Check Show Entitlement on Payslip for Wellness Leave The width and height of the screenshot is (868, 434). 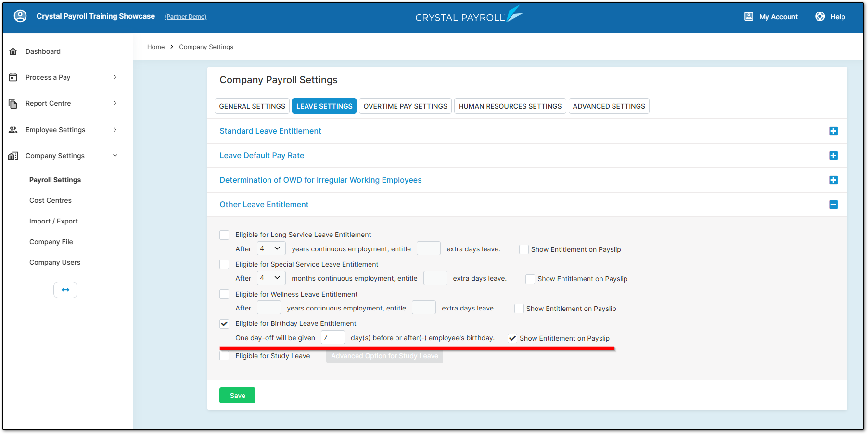click(519, 309)
